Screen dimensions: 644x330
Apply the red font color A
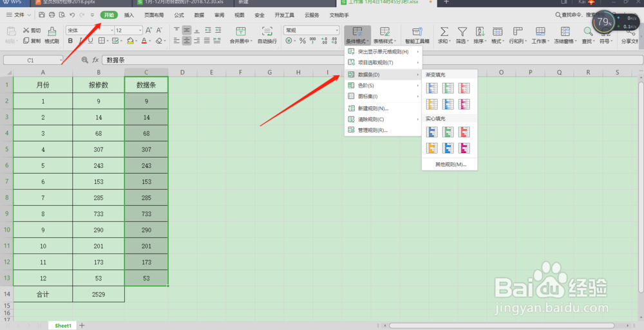144,41
